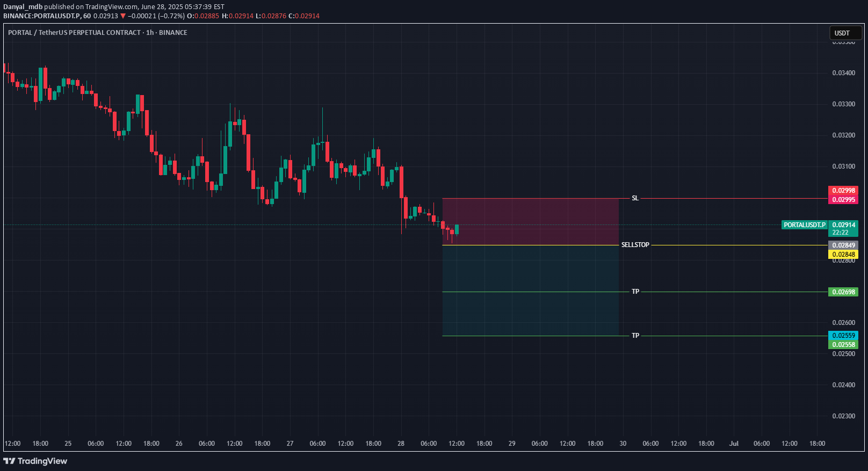
Task: Click the USDT currency button
Action: coord(845,33)
